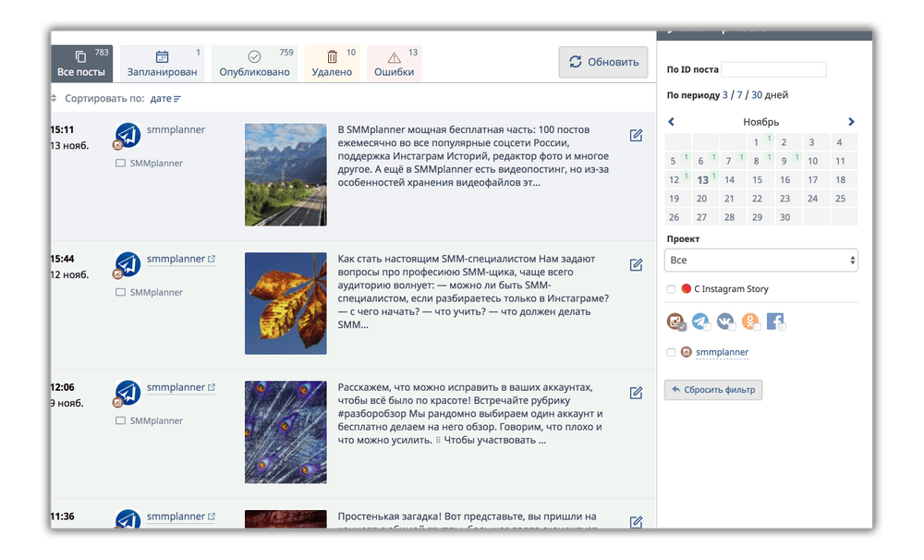Click the calendar icon on Запланирован tab
The height and width of the screenshot is (560, 924).
162,56
